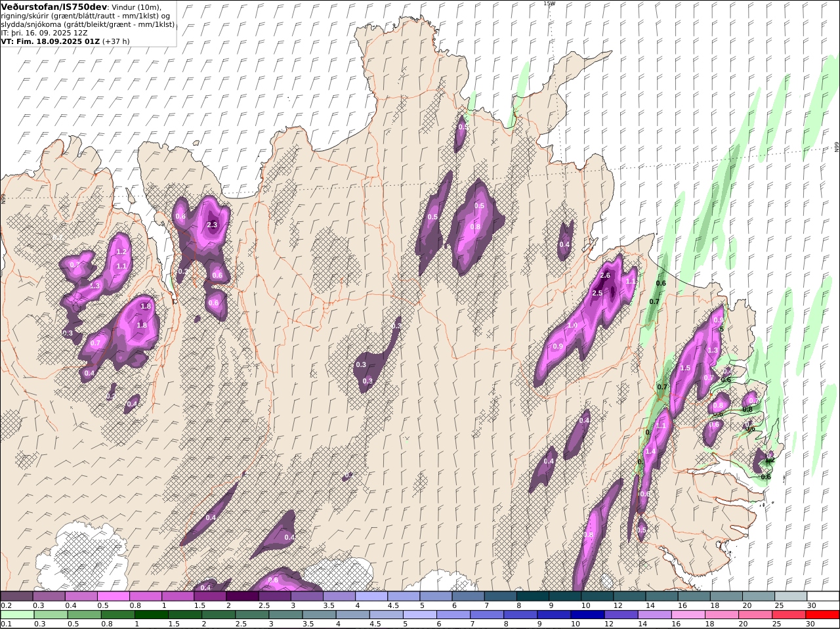Click the slydda/snjókoma legend description line
Screen dimensions: 840x629
[x=87, y=24]
